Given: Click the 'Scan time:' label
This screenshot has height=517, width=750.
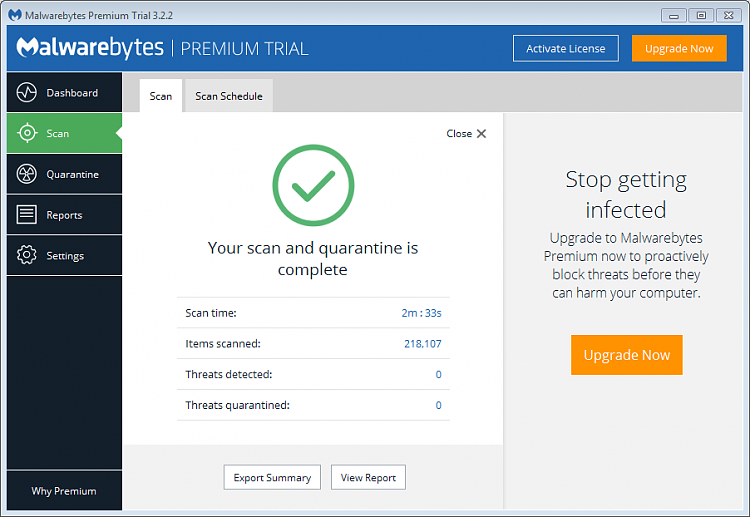Looking at the screenshot, I should [x=211, y=313].
